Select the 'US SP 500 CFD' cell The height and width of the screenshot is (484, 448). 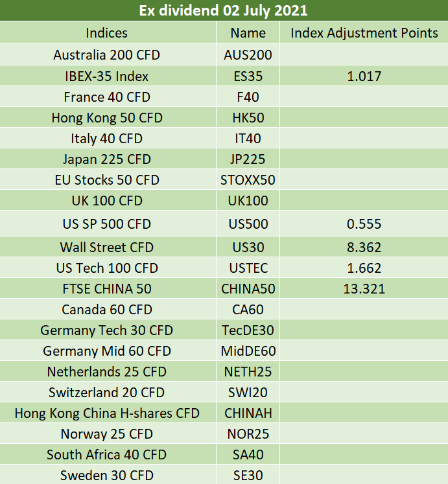[106, 224]
